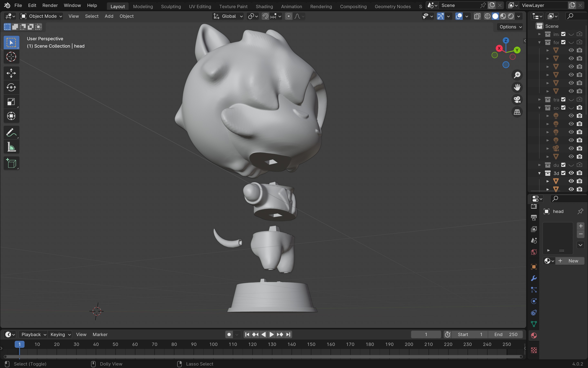Click the End frame 250 field
The height and width of the screenshot is (368, 588).
click(x=505, y=334)
